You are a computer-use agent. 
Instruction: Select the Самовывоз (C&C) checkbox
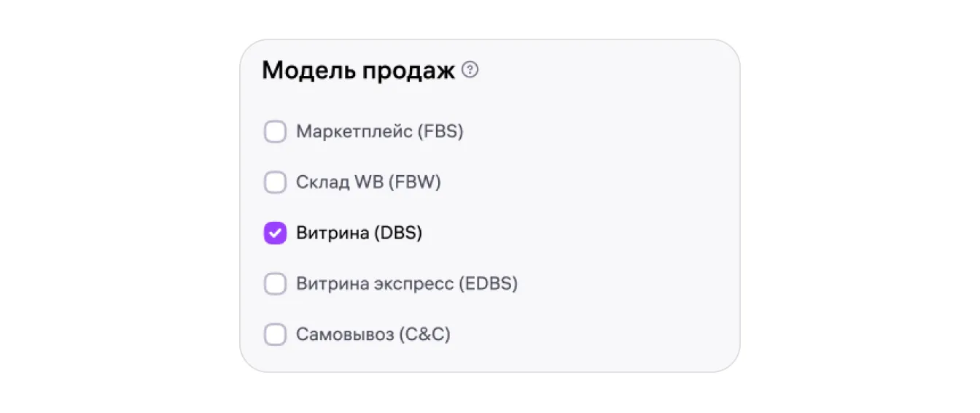tap(275, 335)
